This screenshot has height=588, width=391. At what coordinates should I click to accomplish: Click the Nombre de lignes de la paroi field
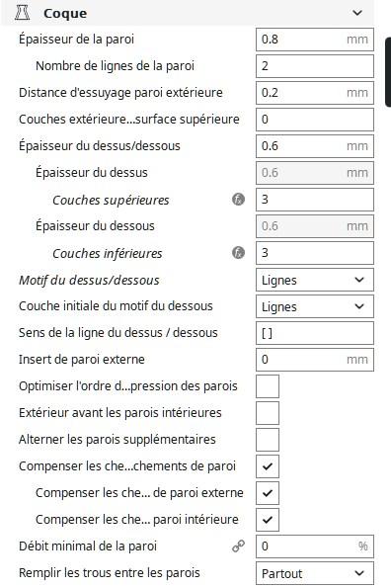click(x=315, y=66)
